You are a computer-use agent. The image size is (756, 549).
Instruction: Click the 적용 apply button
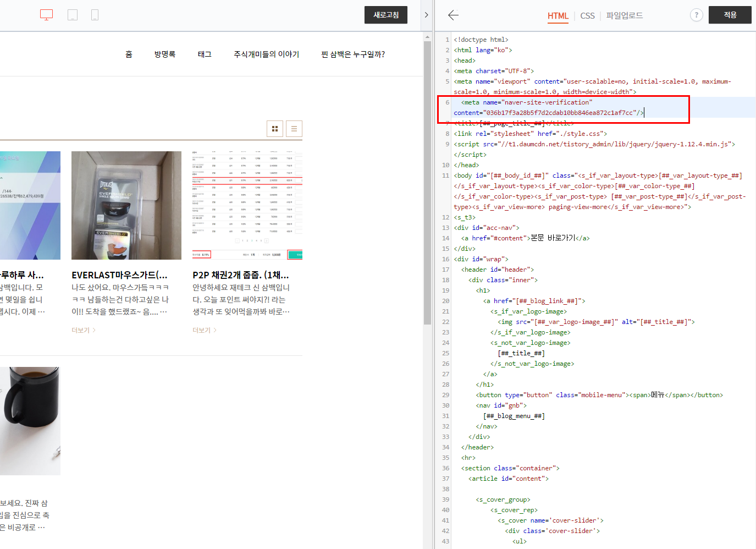(x=730, y=15)
